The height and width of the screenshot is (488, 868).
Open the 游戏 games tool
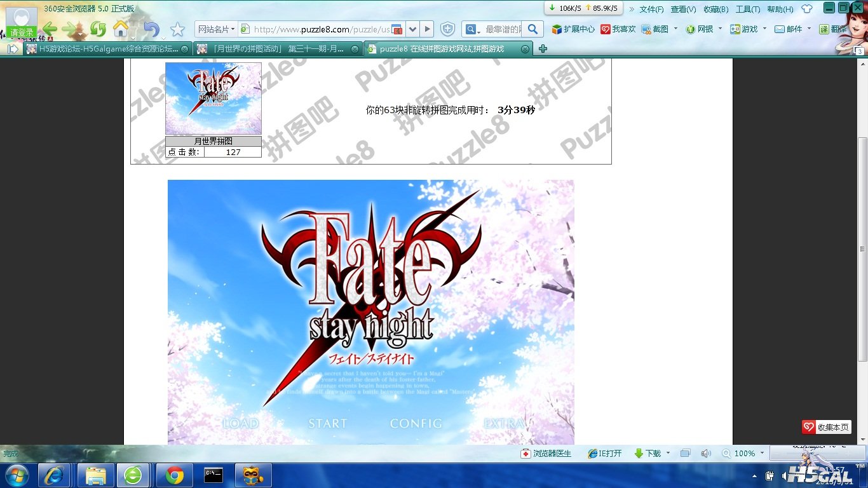pos(744,29)
